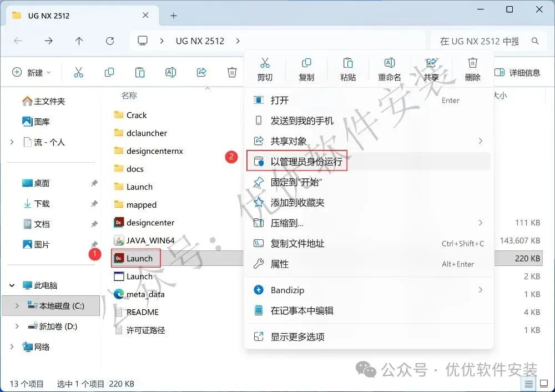Select the dclauncher folder

(x=140, y=133)
